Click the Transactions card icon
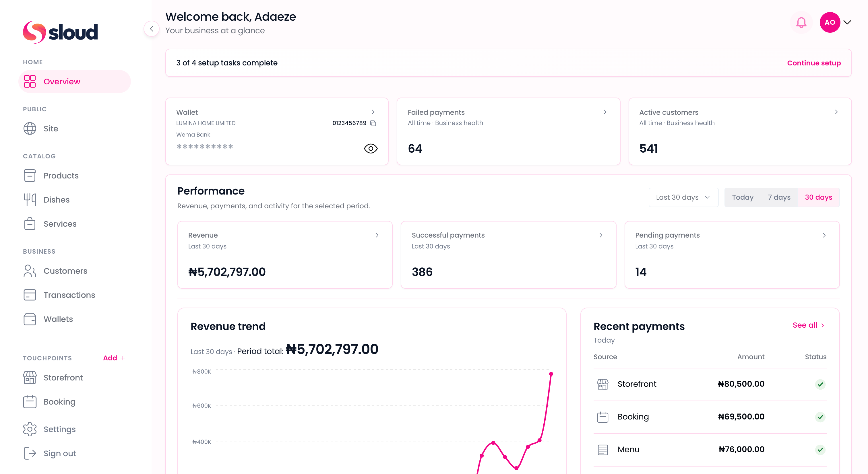The image size is (868, 474). click(x=30, y=295)
